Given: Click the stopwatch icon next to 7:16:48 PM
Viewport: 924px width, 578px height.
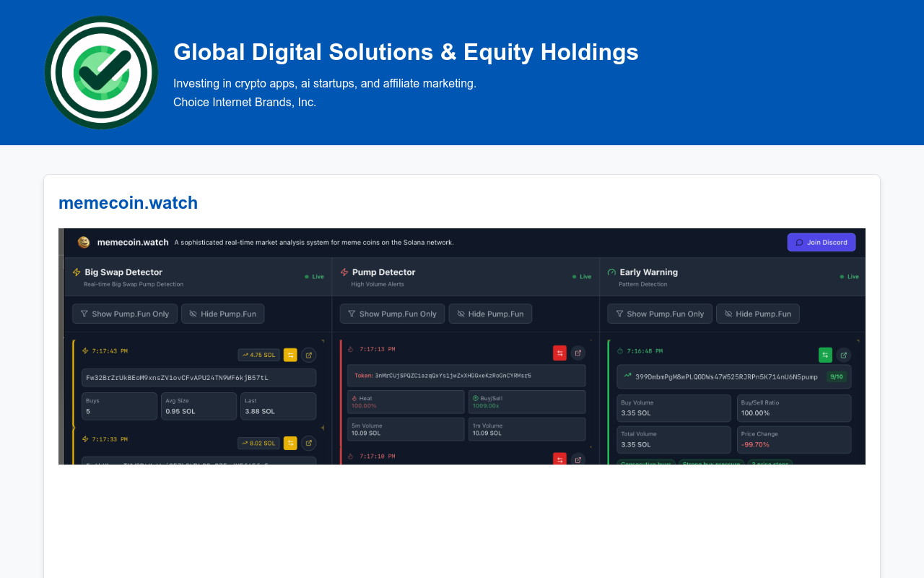Looking at the screenshot, I should point(619,351).
